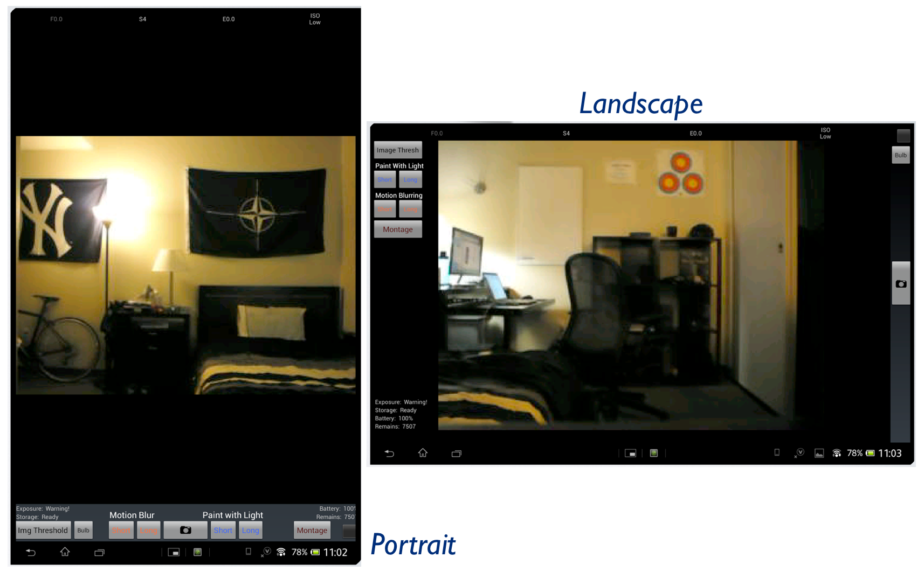Choose Short under Paint With Light landscape
The height and width of the screenshot is (571, 924).
[x=385, y=179]
